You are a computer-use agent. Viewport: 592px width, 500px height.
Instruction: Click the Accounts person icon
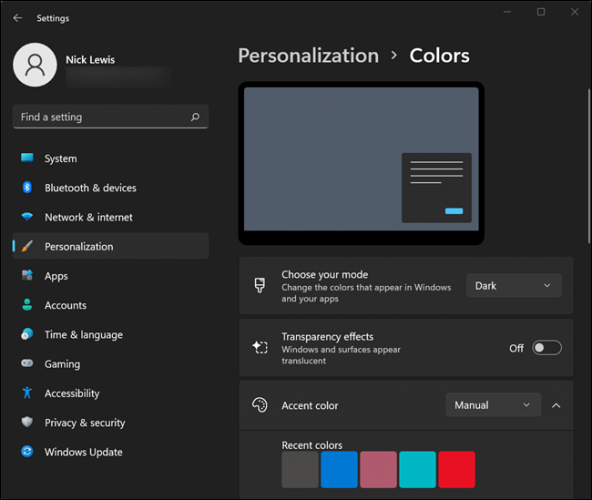click(27, 305)
